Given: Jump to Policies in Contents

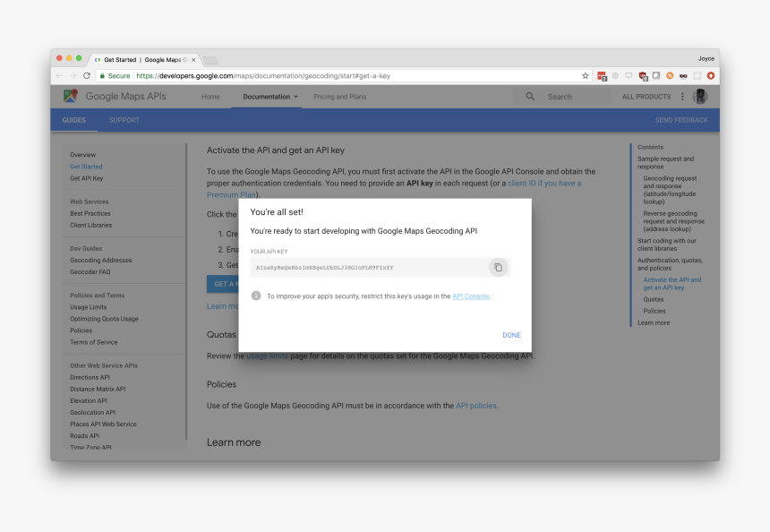Looking at the screenshot, I should [654, 311].
